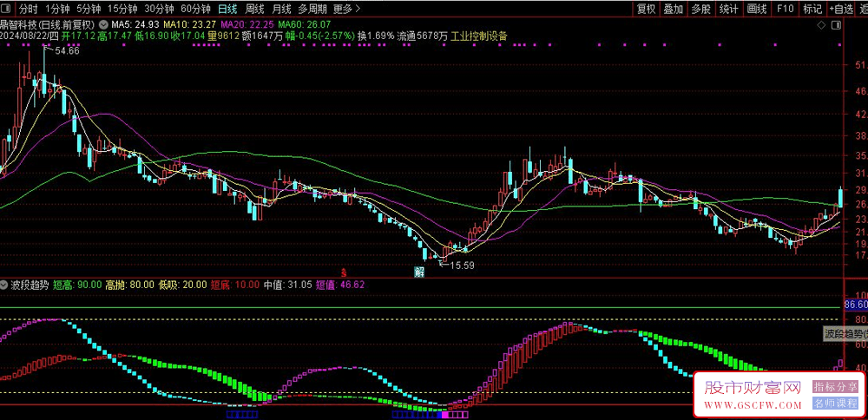Expand the 更多 more periods menu
This screenshot has height=420, width=868.
point(347,9)
